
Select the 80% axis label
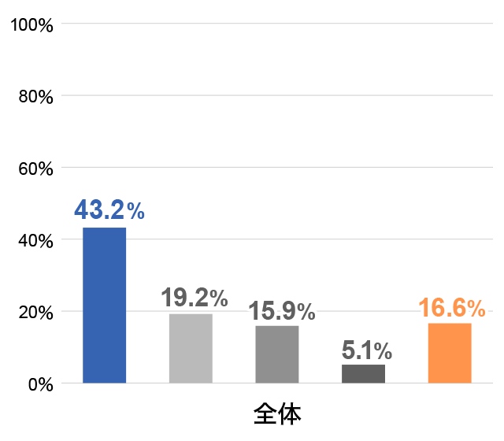[x=35, y=96]
